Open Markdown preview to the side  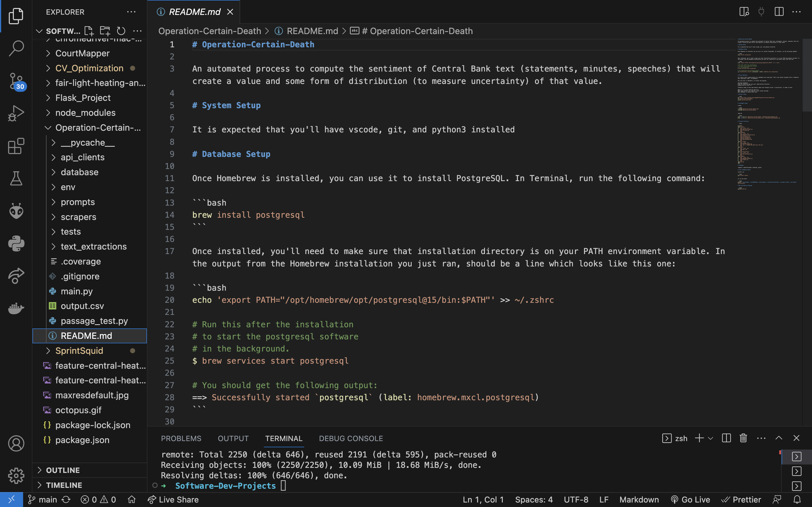tap(744, 12)
